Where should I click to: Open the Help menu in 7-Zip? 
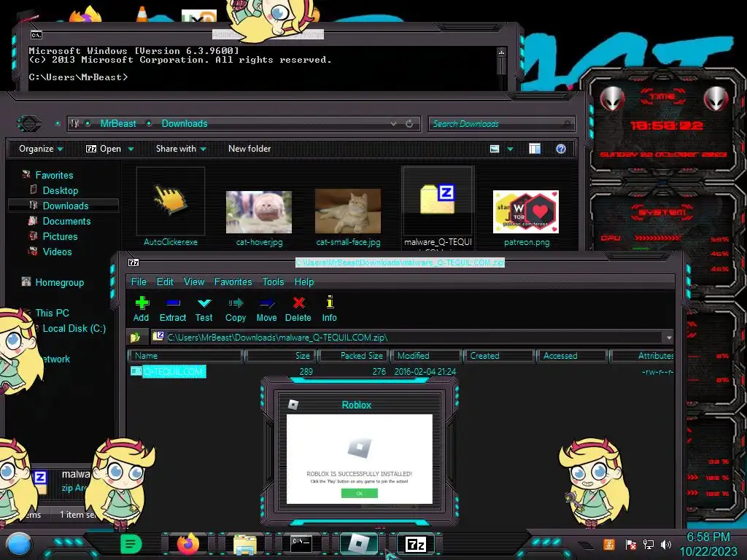pyautogui.click(x=304, y=281)
